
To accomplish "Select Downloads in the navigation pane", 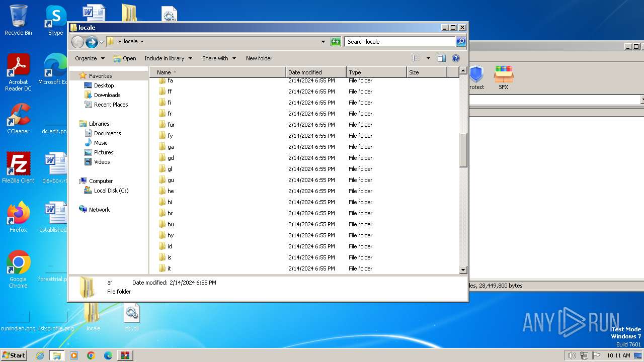I will pyautogui.click(x=107, y=95).
